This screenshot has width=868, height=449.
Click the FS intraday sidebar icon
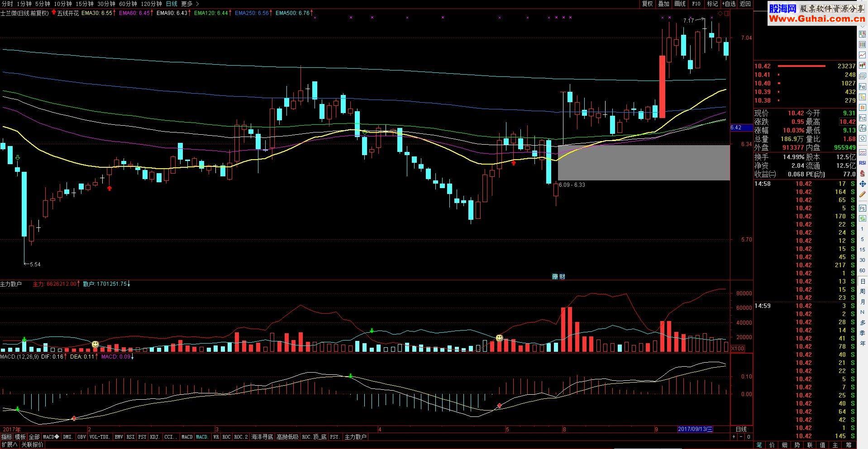(x=863, y=208)
